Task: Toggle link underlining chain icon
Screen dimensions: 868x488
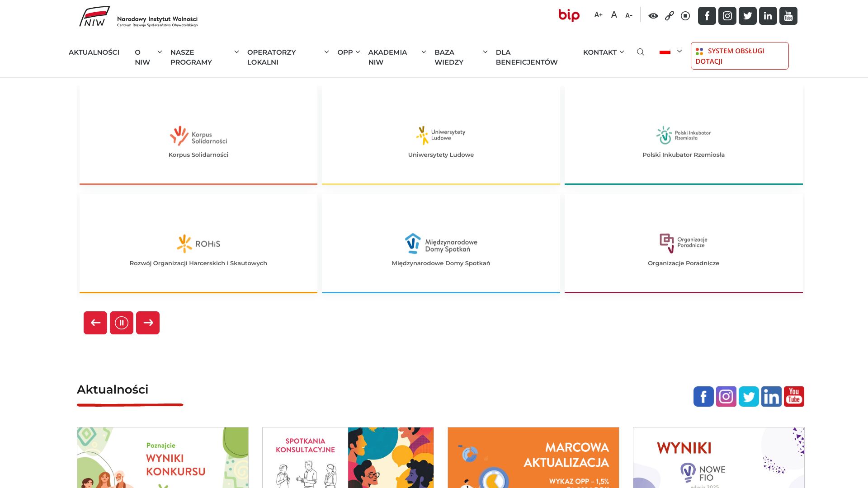Action: pyautogui.click(x=670, y=16)
